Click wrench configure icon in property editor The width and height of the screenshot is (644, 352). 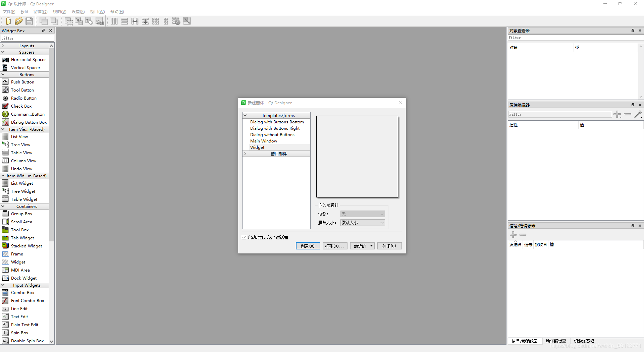[x=638, y=114]
